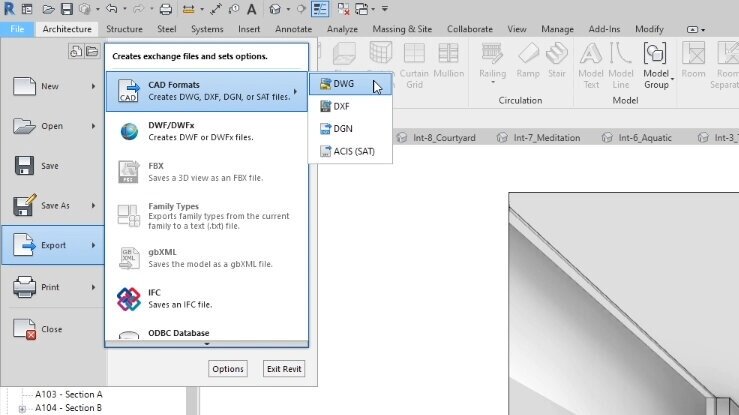Click the Options button

[x=228, y=369]
